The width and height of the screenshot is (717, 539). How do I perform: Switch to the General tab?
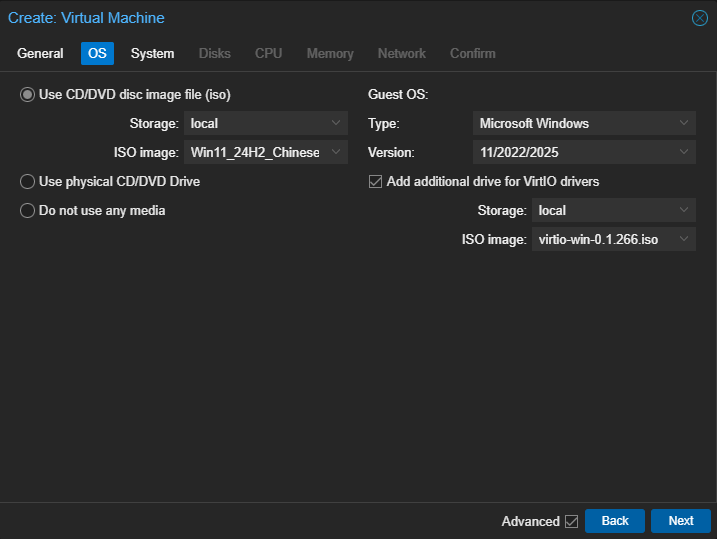pyautogui.click(x=40, y=54)
